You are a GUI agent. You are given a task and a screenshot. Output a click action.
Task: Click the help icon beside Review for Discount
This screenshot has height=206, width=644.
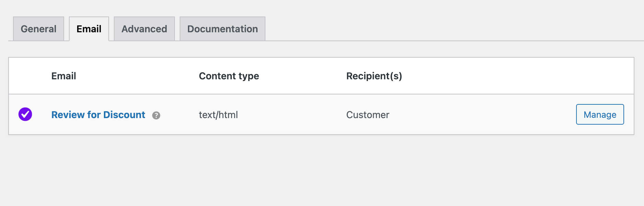(156, 116)
